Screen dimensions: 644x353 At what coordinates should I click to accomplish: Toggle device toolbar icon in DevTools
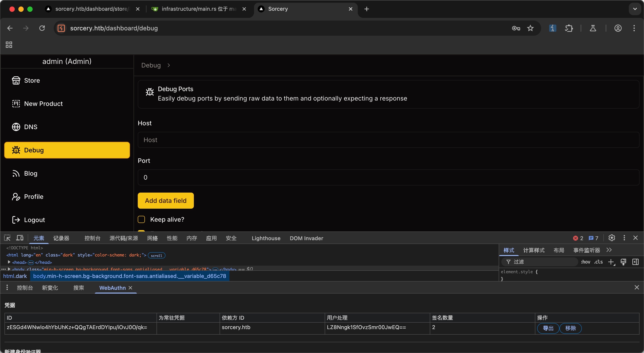(x=20, y=238)
